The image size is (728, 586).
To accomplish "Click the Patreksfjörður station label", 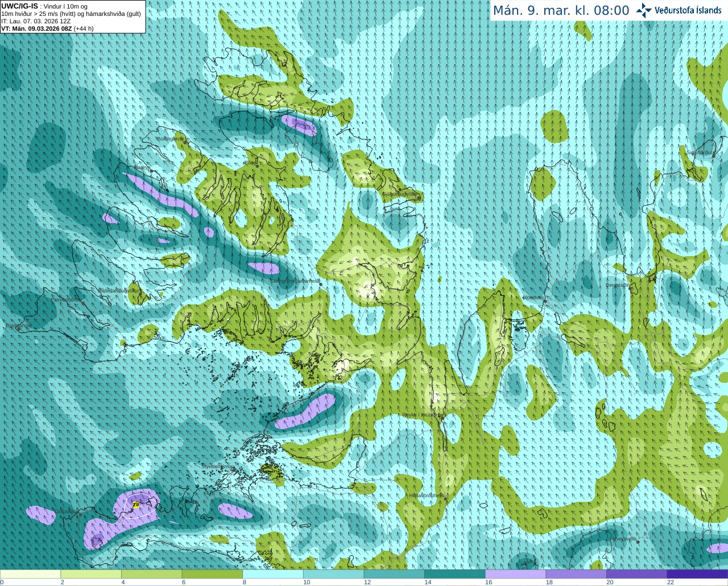I will tap(66, 299).
